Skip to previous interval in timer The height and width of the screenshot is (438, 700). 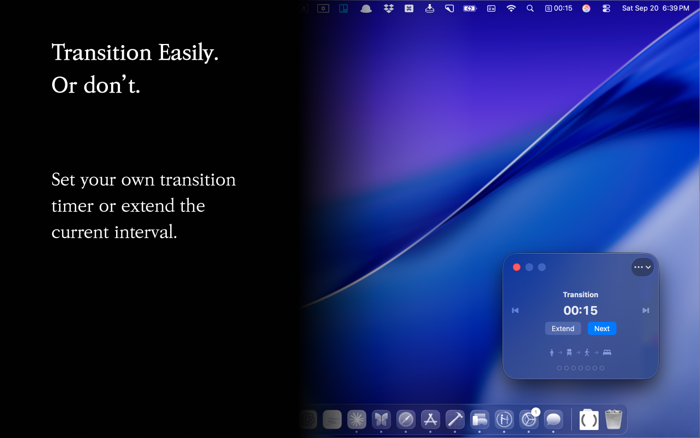pyautogui.click(x=515, y=310)
